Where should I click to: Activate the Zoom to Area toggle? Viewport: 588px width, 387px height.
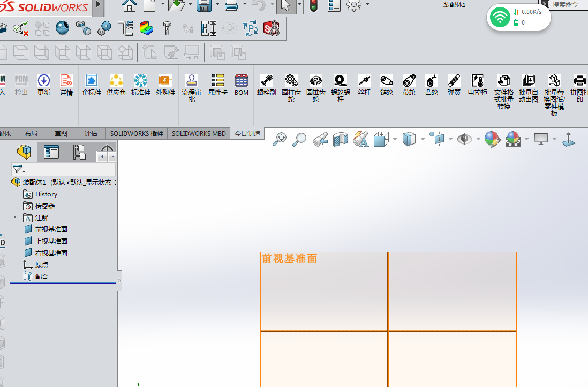pos(300,139)
